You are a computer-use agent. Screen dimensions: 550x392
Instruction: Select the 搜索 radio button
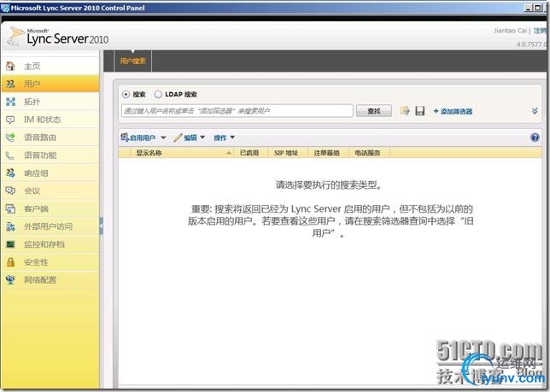pos(126,94)
